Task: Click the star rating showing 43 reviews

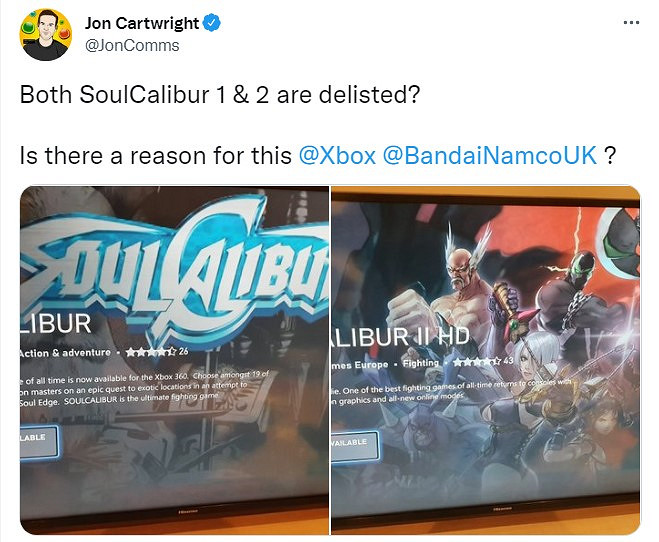Action: 483,361
